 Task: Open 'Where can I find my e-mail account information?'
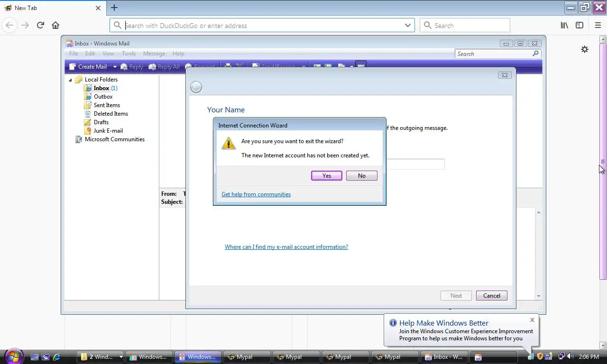coord(286,247)
